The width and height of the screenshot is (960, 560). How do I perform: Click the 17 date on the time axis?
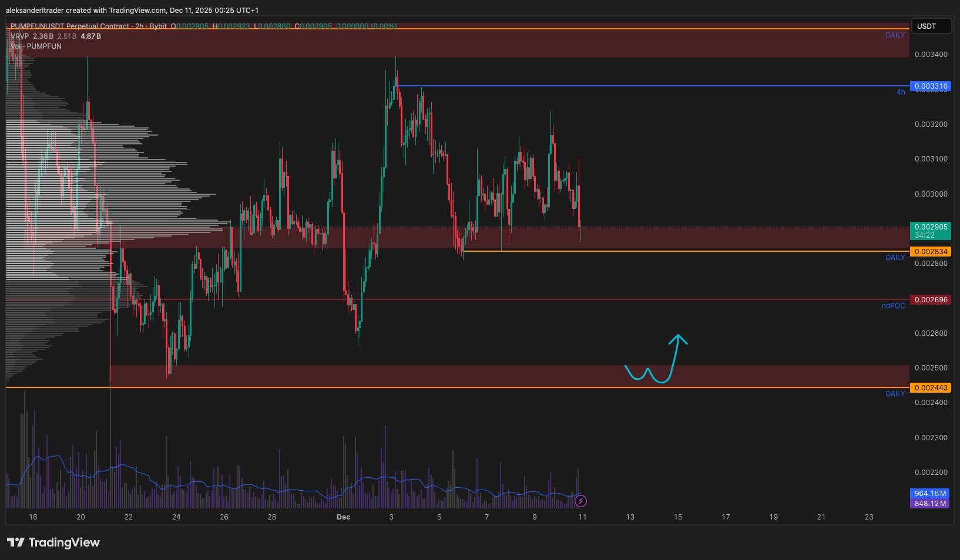[726, 517]
